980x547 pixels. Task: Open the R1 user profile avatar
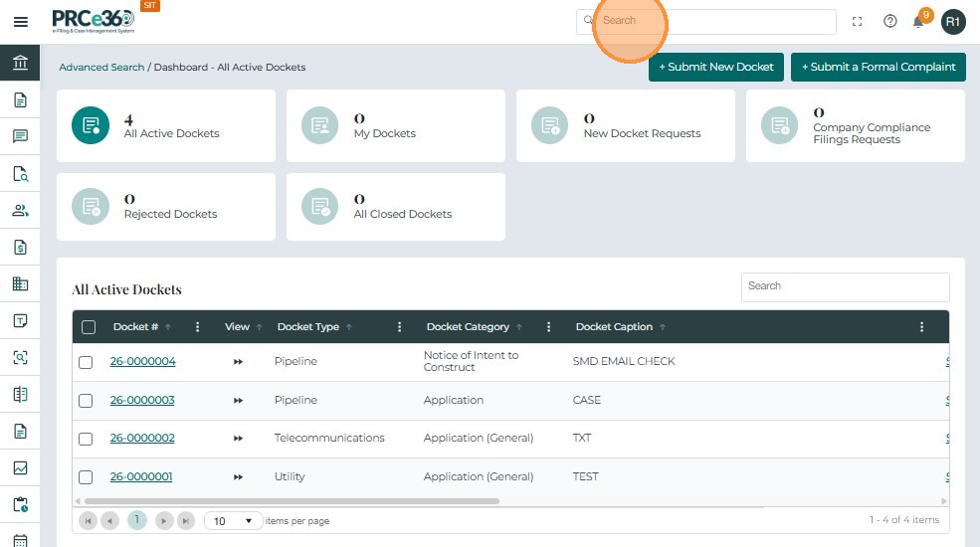953,21
